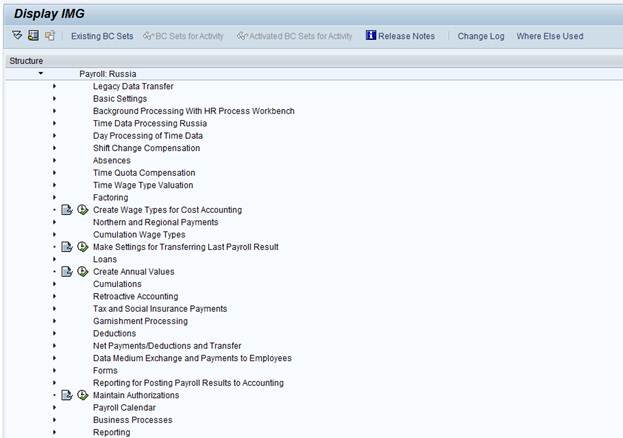Expand Background Processing With HR Process Workbench
The width and height of the screenshot is (623, 438).
pos(54,111)
